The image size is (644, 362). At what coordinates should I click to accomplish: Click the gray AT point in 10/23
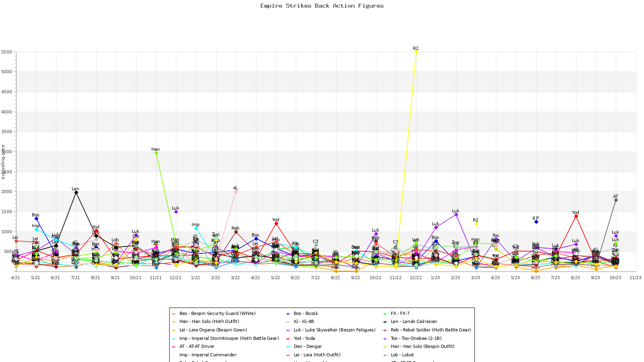tap(616, 200)
